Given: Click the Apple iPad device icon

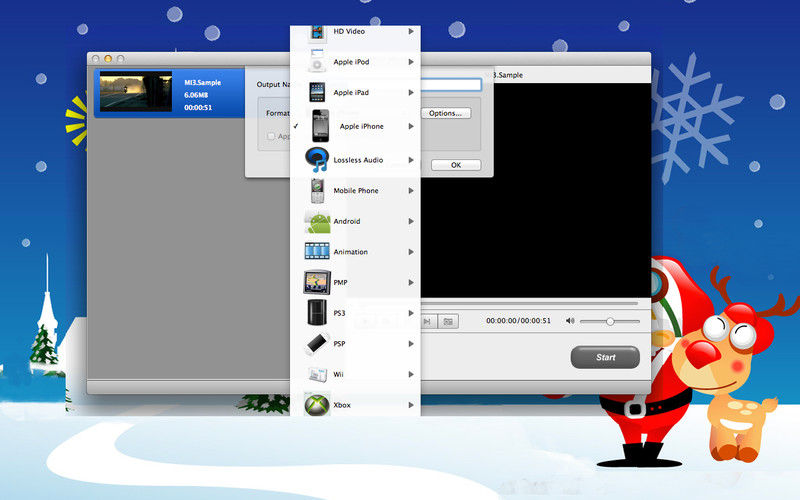Looking at the screenshot, I should (x=317, y=92).
